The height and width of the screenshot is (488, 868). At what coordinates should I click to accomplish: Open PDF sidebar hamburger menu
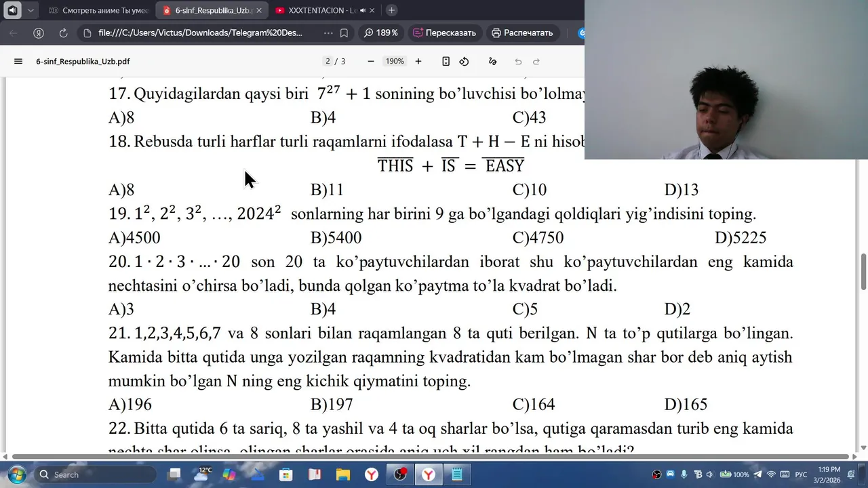pyautogui.click(x=18, y=61)
